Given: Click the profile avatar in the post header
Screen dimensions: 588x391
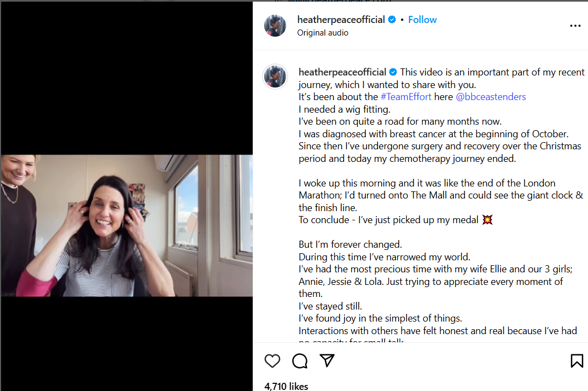Looking at the screenshot, I should pos(275,26).
